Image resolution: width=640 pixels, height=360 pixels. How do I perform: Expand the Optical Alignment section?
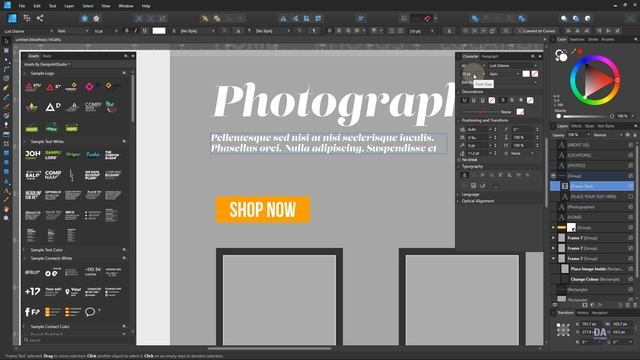coord(458,201)
